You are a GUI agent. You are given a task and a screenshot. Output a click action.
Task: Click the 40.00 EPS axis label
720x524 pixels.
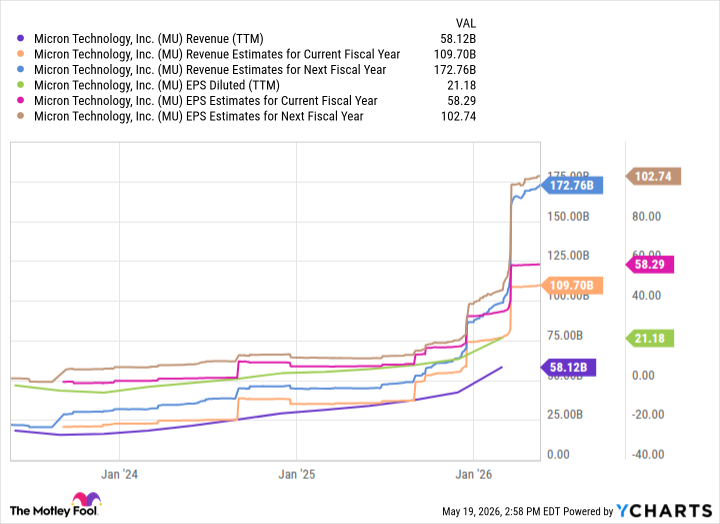point(647,295)
